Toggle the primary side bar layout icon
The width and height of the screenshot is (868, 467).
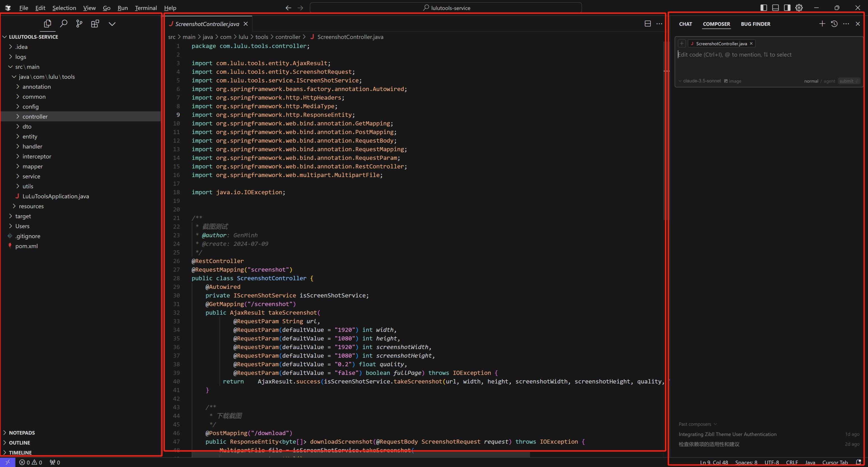coord(764,7)
